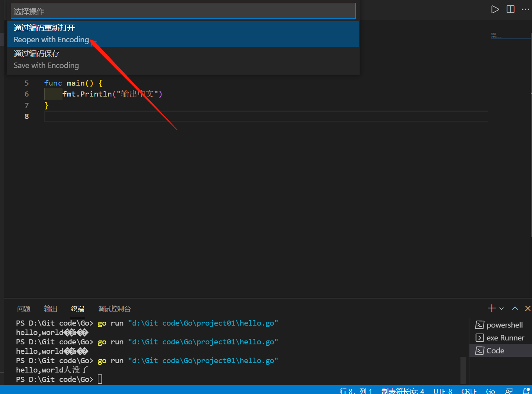
Task: Click the fmt.Println code text
Action: coord(112,94)
